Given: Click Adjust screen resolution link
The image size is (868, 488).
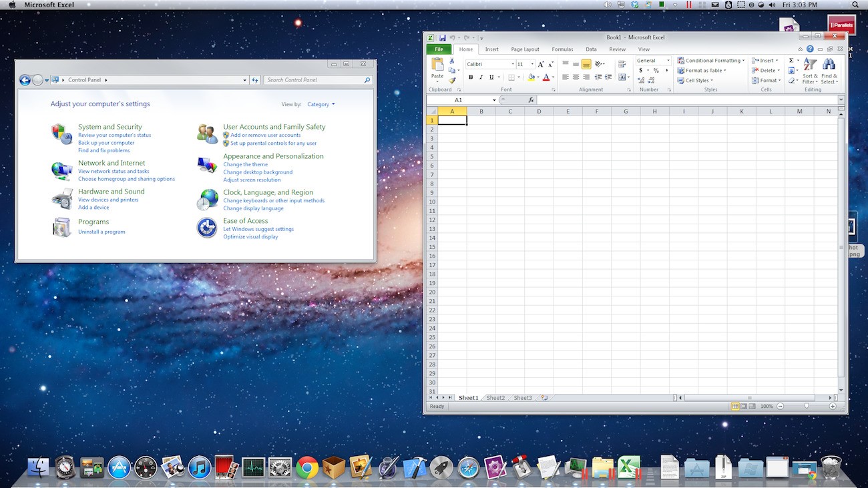Looking at the screenshot, I should [x=252, y=180].
